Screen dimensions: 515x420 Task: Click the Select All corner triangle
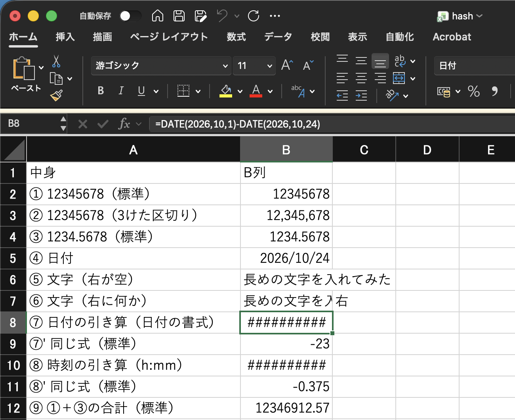13,149
